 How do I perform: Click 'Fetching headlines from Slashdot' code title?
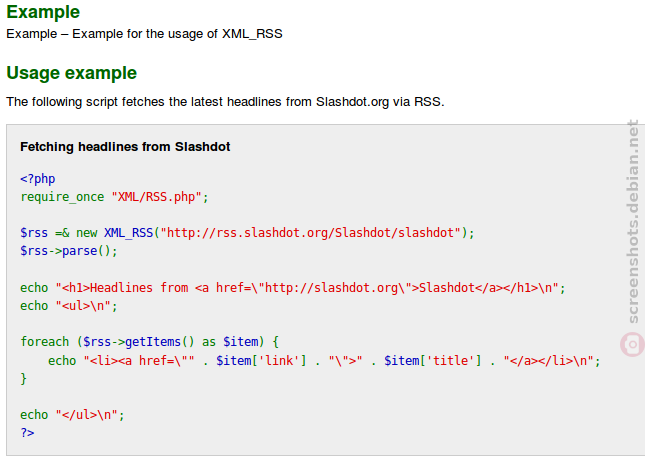[125, 147]
